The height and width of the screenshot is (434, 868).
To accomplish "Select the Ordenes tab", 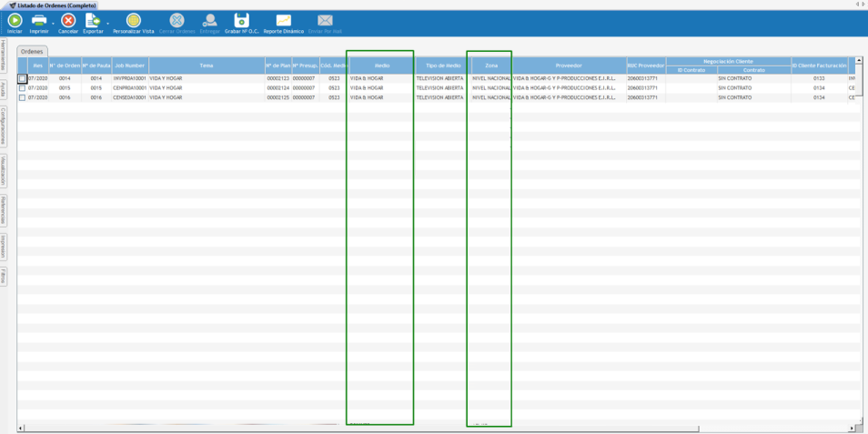I will tap(32, 52).
